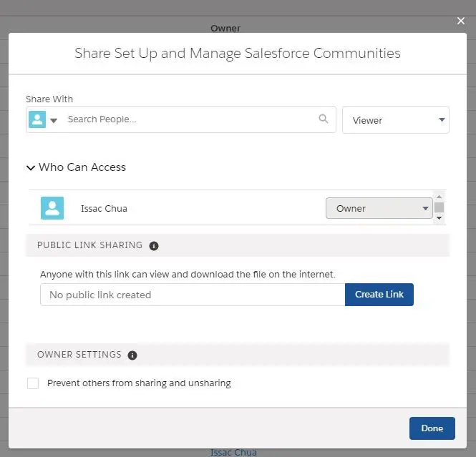Show Owner Settings info tooltip

point(132,355)
